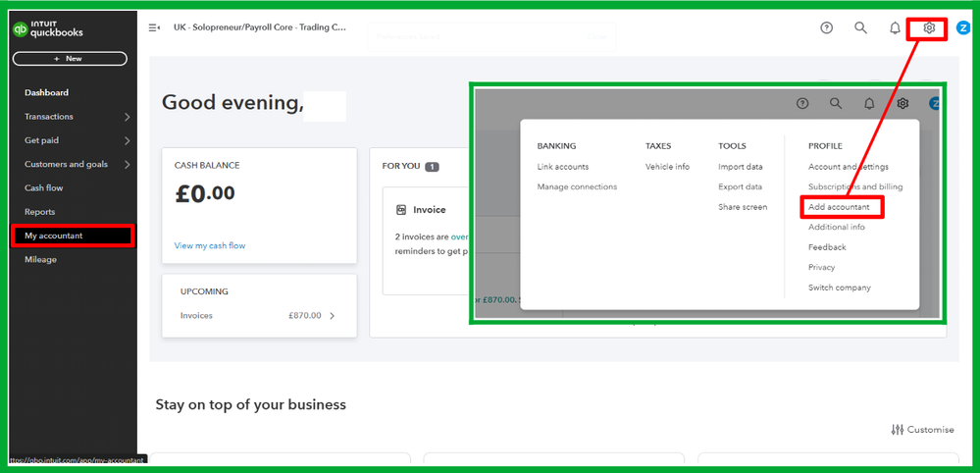Expand Customers and goals chevron
Image resolution: width=980 pixels, height=473 pixels.
click(x=127, y=164)
